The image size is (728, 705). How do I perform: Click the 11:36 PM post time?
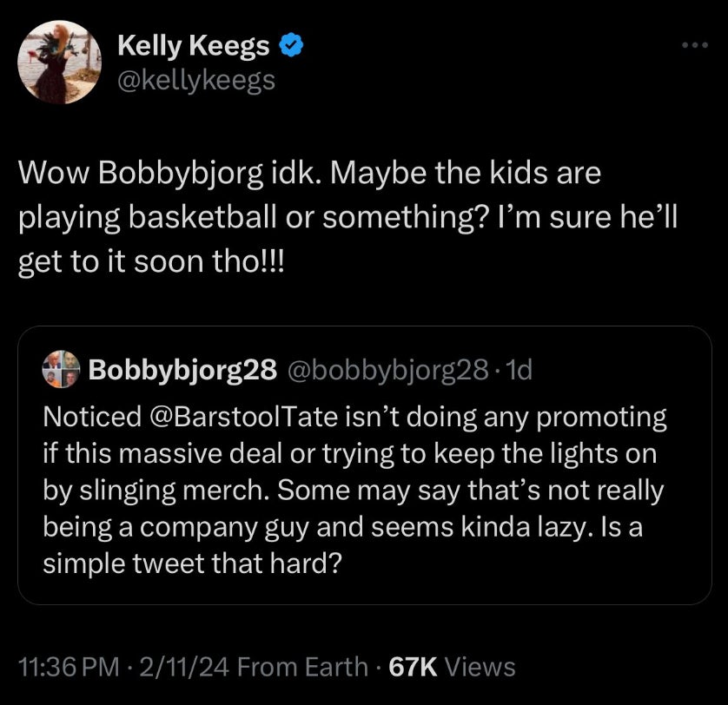[x=68, y=667]
